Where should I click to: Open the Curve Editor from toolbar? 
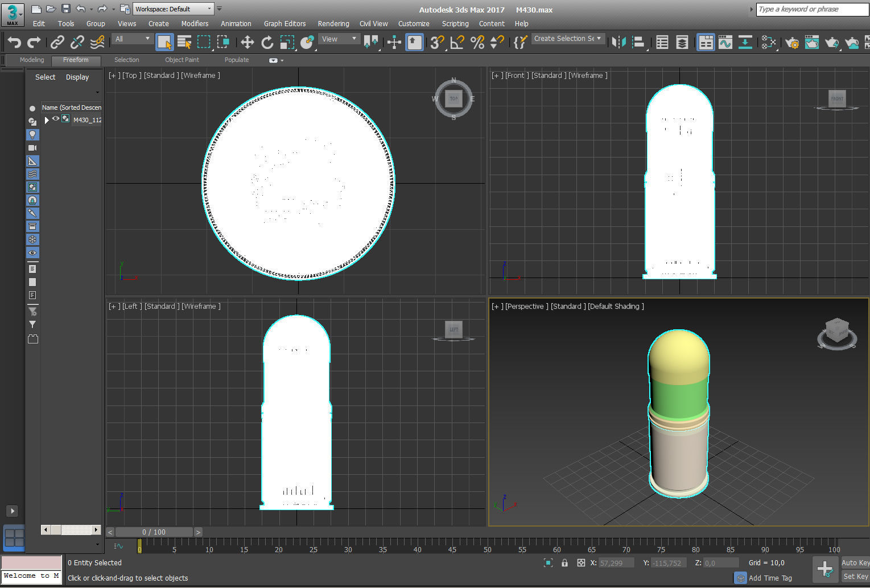tap(725, 42)
